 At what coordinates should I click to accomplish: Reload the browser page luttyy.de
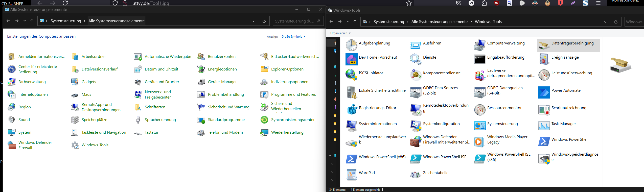coord(65,3)
